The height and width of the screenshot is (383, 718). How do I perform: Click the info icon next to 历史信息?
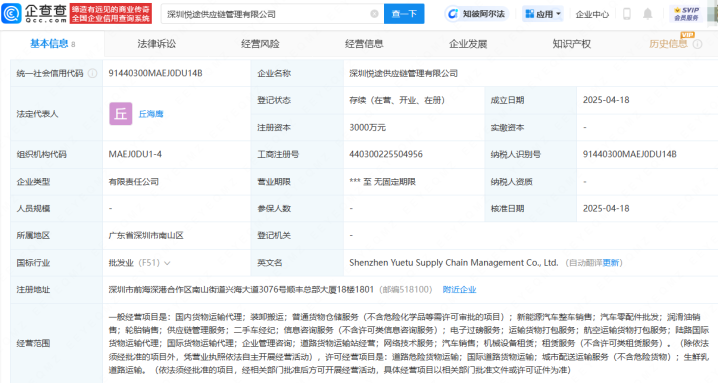point(697,44)
